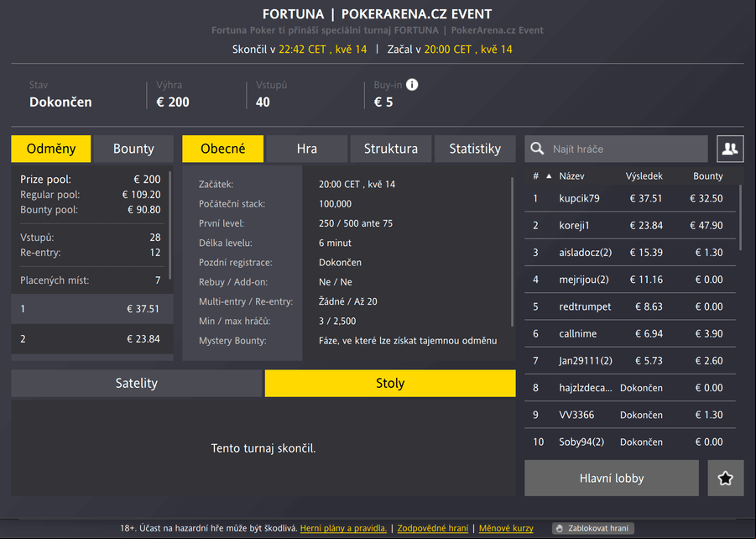This screenshot has height=539, width=756.
Task: Switch to the Satelity tab
Action: (137, 383)
